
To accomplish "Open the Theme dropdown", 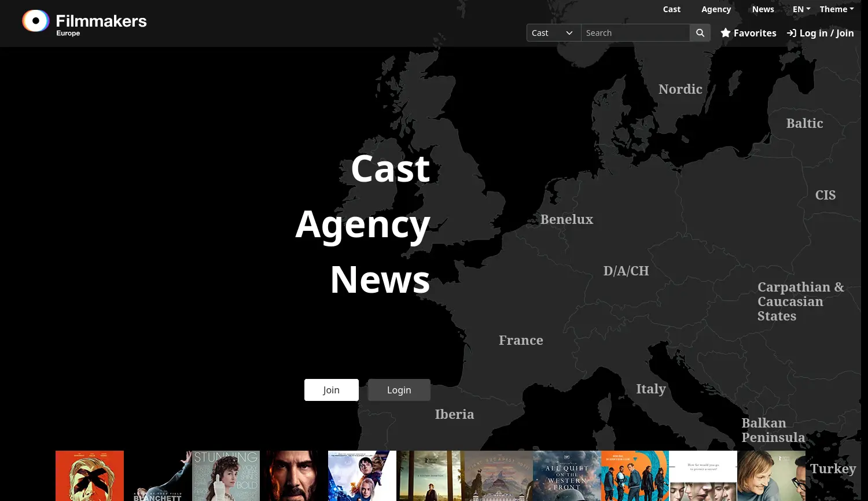I will [836, 9].
